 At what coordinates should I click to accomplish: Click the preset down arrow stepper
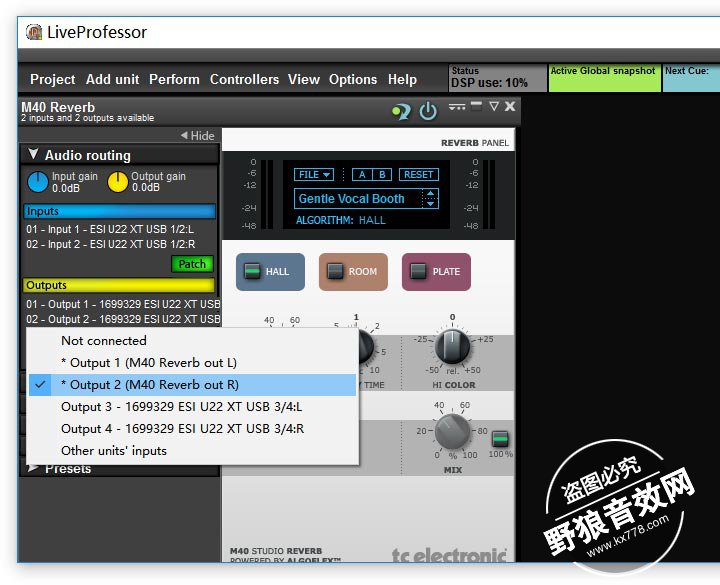(x=430, y=204)
